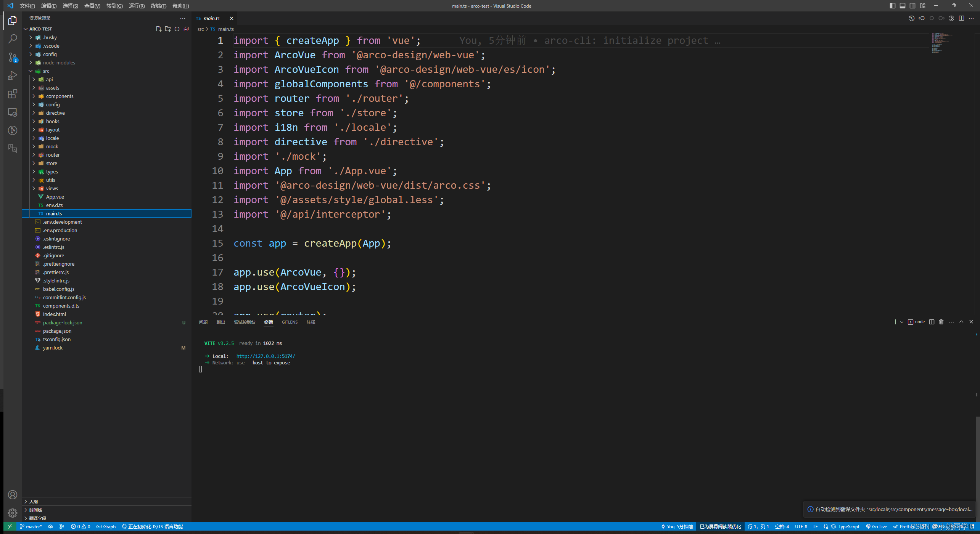Toggle primary side bar visibility

pos(893,6)
